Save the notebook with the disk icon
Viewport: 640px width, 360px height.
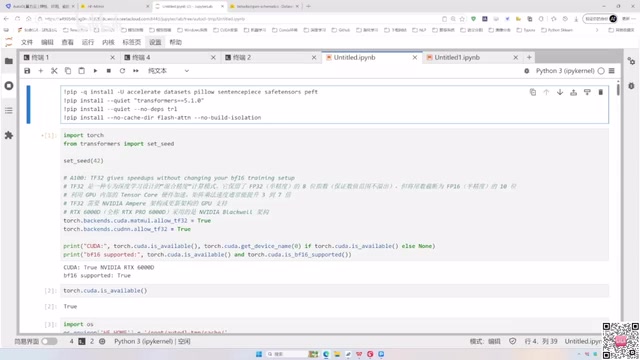[x=27, y=71]
